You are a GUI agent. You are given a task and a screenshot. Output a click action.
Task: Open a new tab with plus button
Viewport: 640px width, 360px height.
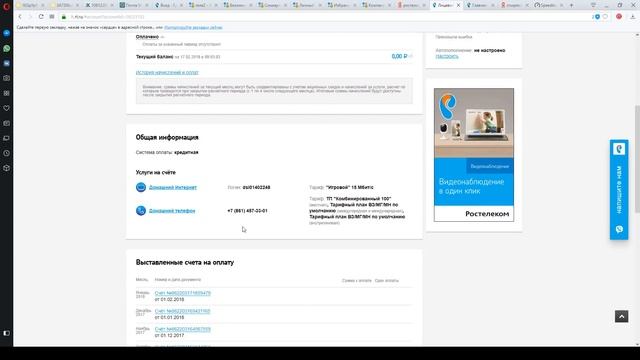click(x=571, y=5)
